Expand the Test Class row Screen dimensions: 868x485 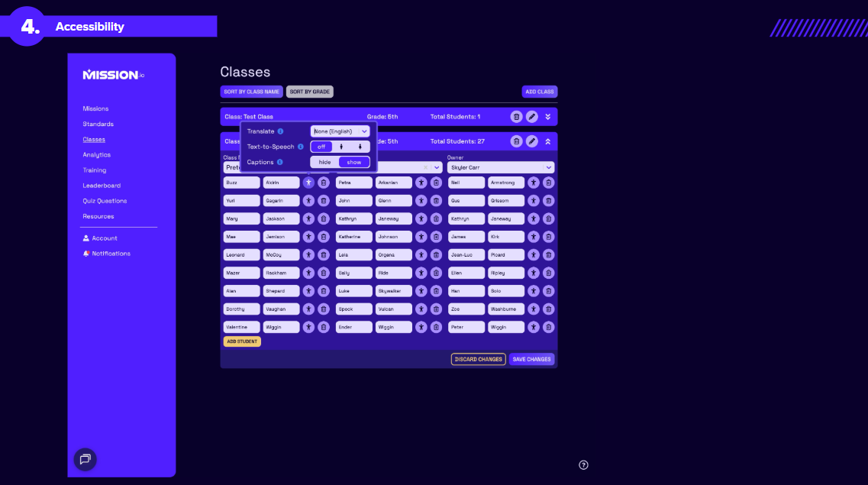(x=547, y=117)
